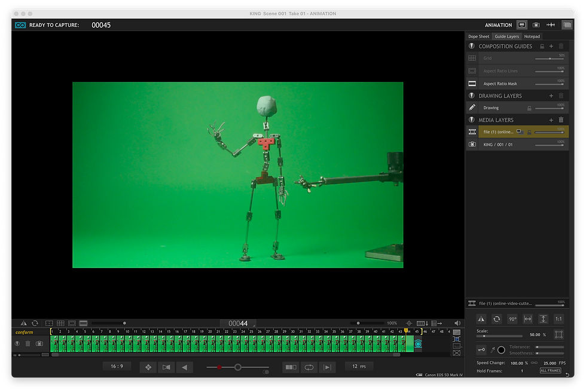Image resolution: width=586 pixels, height=392 pixels.
Task: Toggle the audio speaker icon
Action: (x=457, y=323)
